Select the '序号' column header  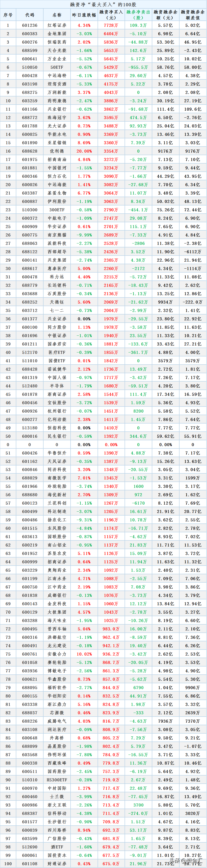8,15
